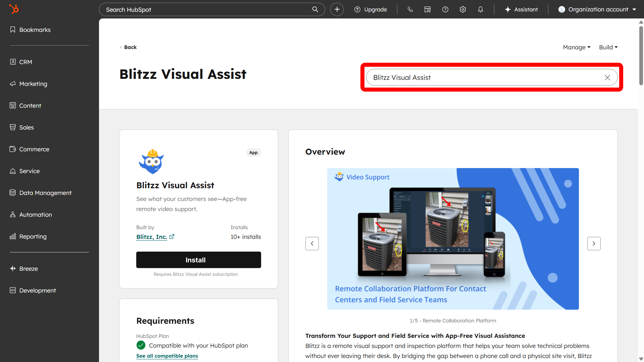
Task: Open the Content sidebar menu
Action: [30, 106]
